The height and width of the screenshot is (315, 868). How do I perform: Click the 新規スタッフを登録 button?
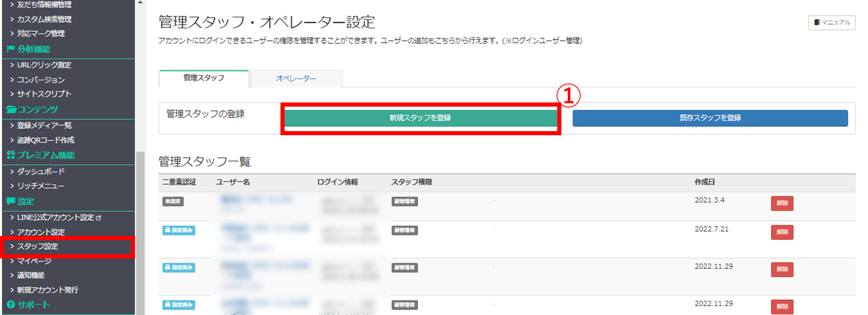420,118
